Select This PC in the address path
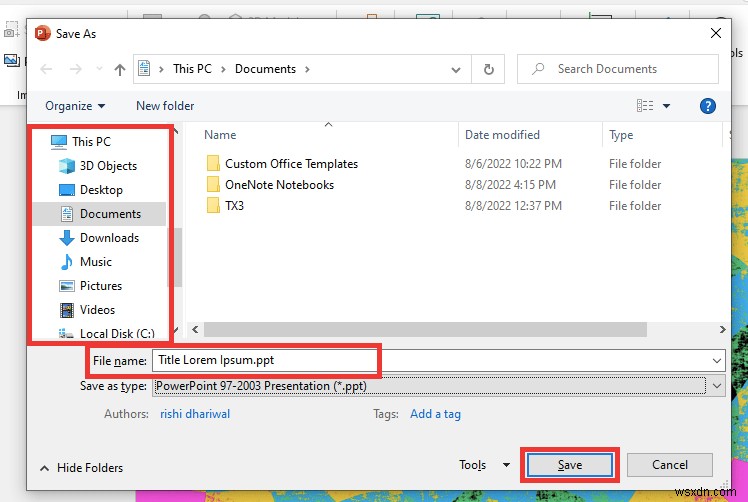748x502 pixels. [192, 69]
